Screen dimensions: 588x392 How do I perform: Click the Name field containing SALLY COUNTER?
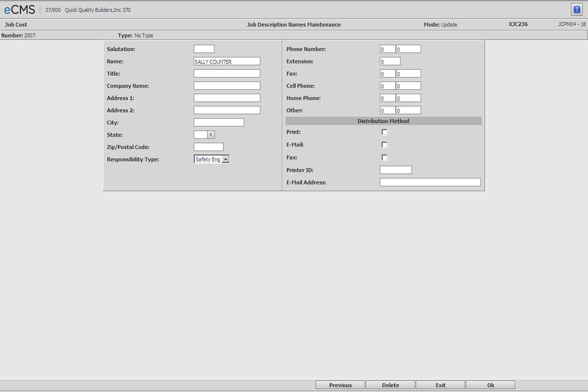[x=227, y=61]
